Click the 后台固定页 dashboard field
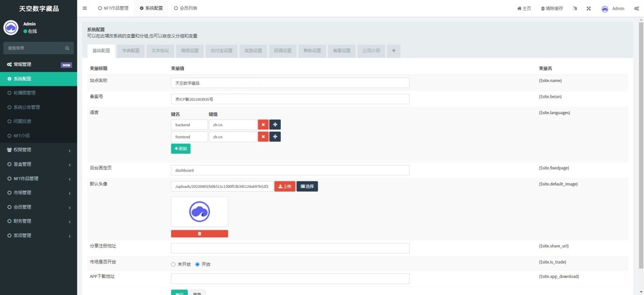 pos(290,170)
